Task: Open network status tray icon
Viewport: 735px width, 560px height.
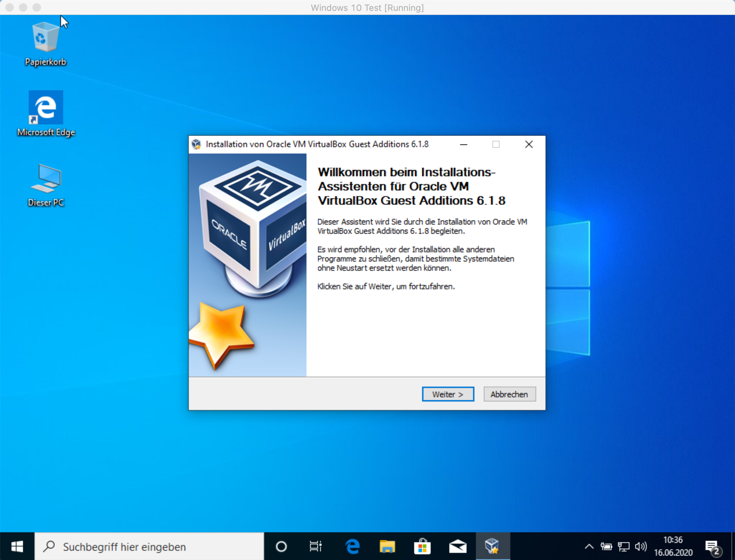Action: pyautogui.click(x=623, y=546)
